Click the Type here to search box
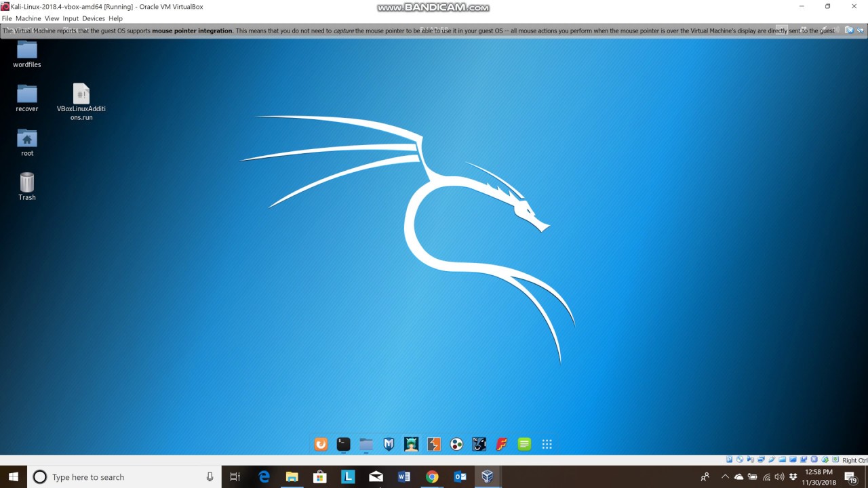The image size is (868, 488). click(124, 477)
